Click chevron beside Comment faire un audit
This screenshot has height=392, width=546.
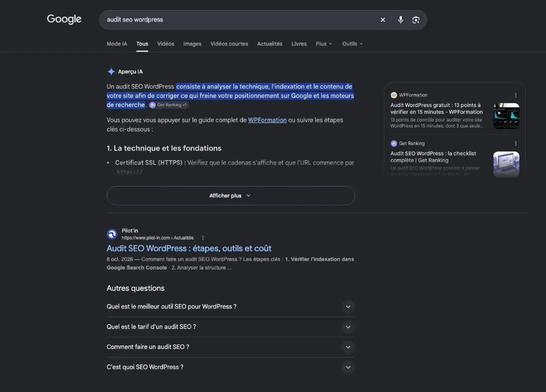348,347
